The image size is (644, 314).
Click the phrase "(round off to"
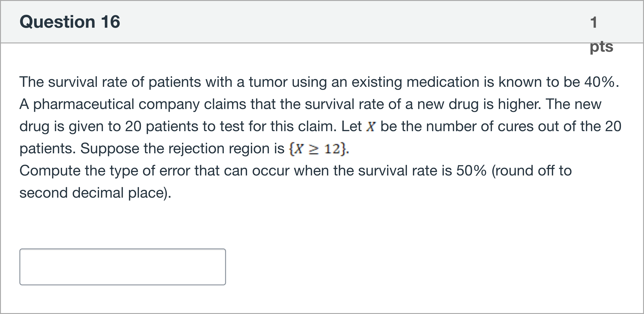coord(531,171)
